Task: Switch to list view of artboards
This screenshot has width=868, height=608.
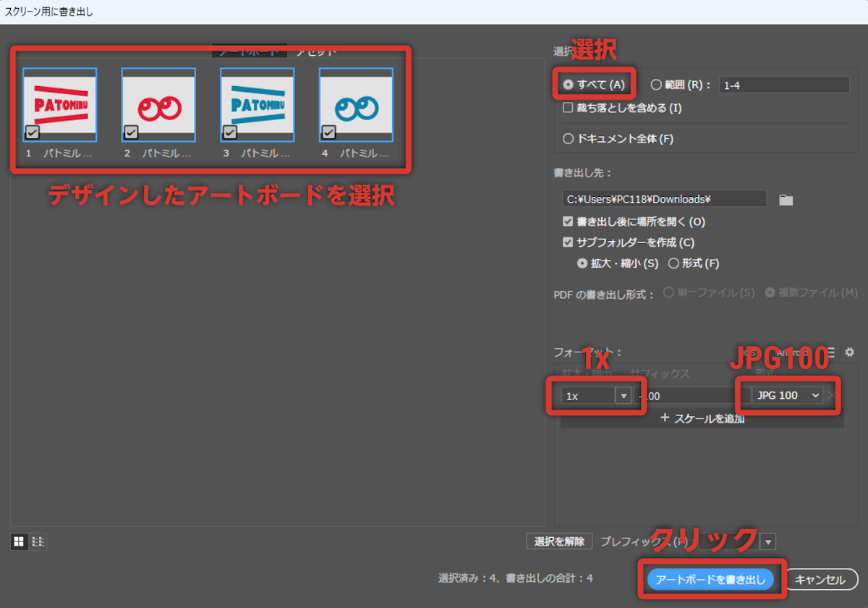Action: (38, 541)
